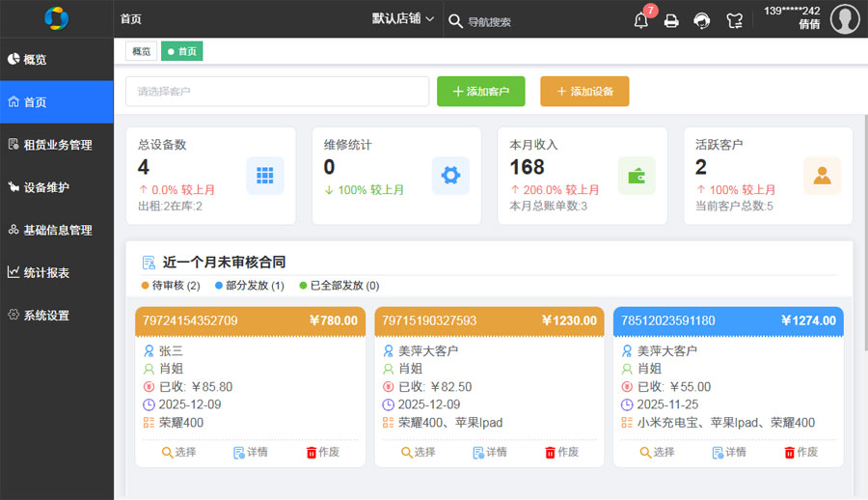Click orange header of contract 79724154352709
The width and height of the screenshot is (868, 500).
coord(250,321)
